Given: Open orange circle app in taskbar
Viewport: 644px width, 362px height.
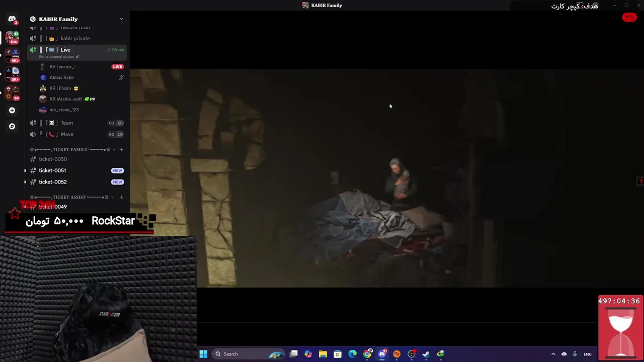Looking at the screenshot, I should coord(397,354).
